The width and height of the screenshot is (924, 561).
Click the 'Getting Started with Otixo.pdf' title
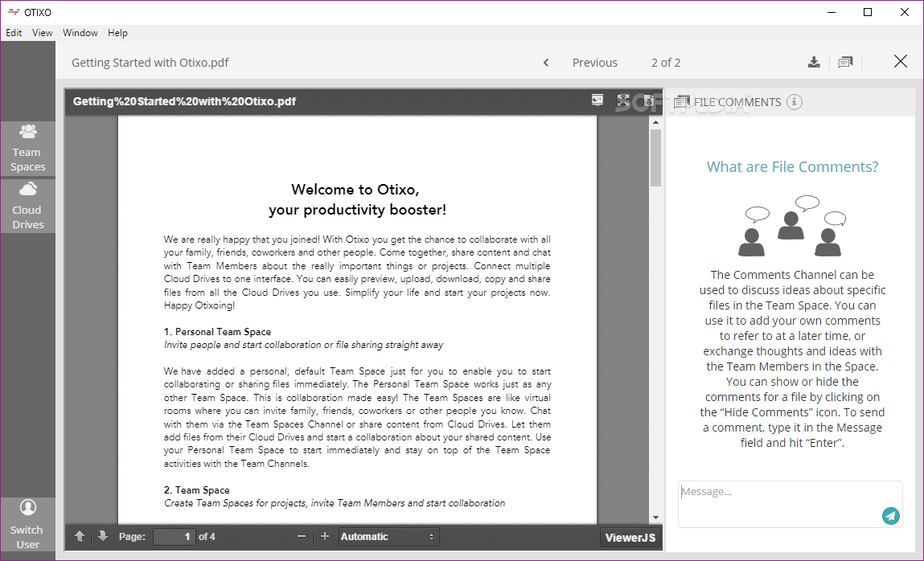pos(150,63)
